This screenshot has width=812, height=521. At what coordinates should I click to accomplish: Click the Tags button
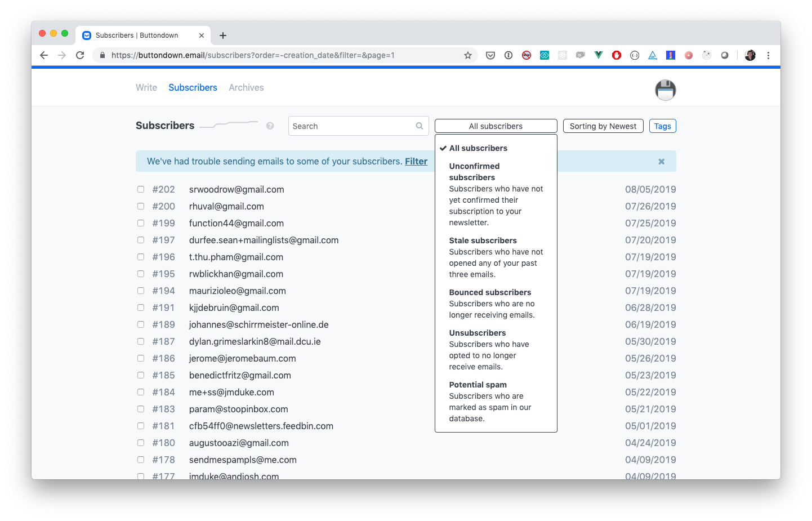[x=662, y=126]
